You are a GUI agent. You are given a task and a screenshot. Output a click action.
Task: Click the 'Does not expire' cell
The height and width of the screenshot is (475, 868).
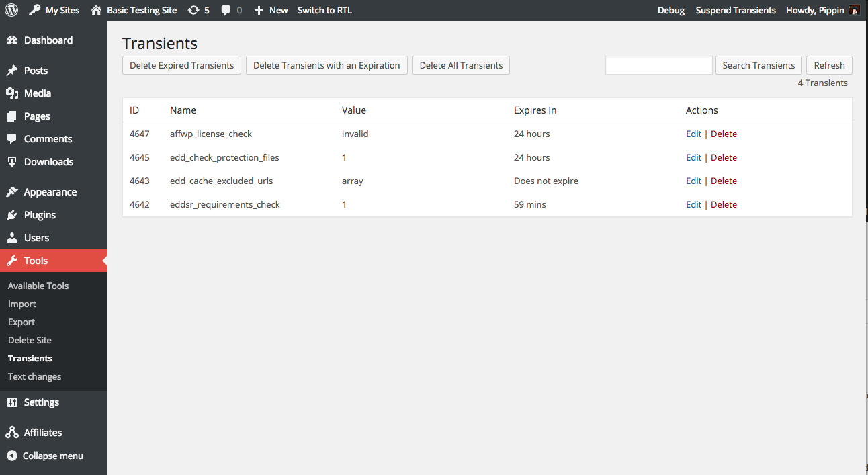546,181
